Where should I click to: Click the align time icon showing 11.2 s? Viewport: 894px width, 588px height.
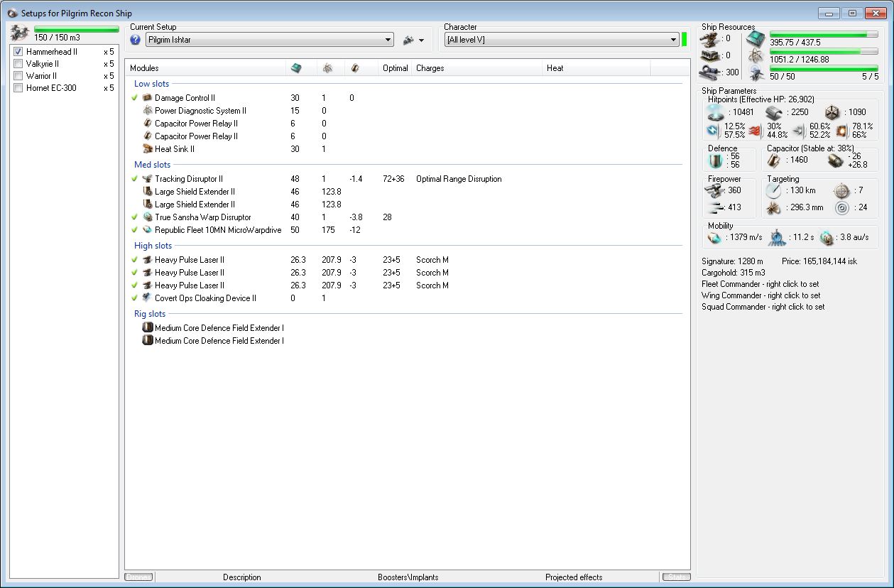(775, 237)
